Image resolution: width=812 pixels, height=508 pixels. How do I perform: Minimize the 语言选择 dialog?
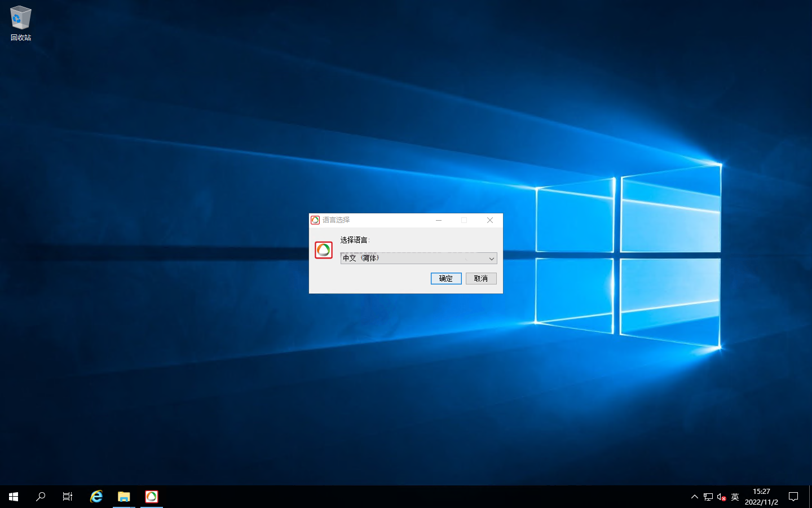click(x=438, y=220)
